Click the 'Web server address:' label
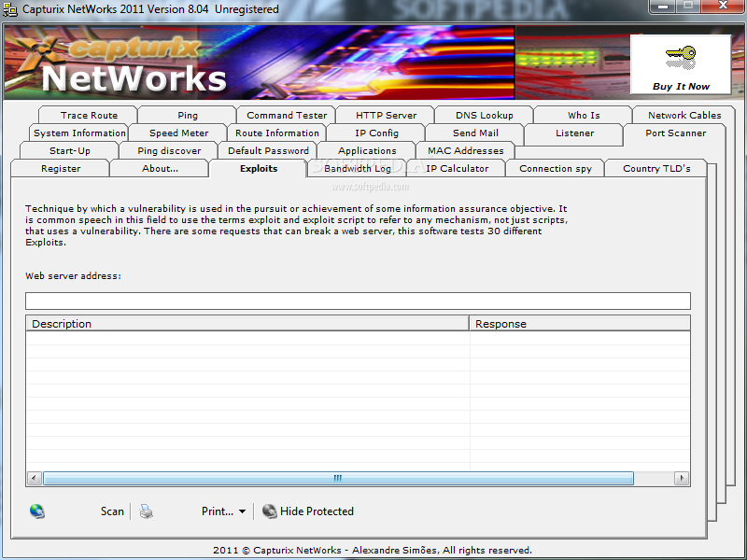The height and width of the screenshot is (560, 747). pos(73,275)
